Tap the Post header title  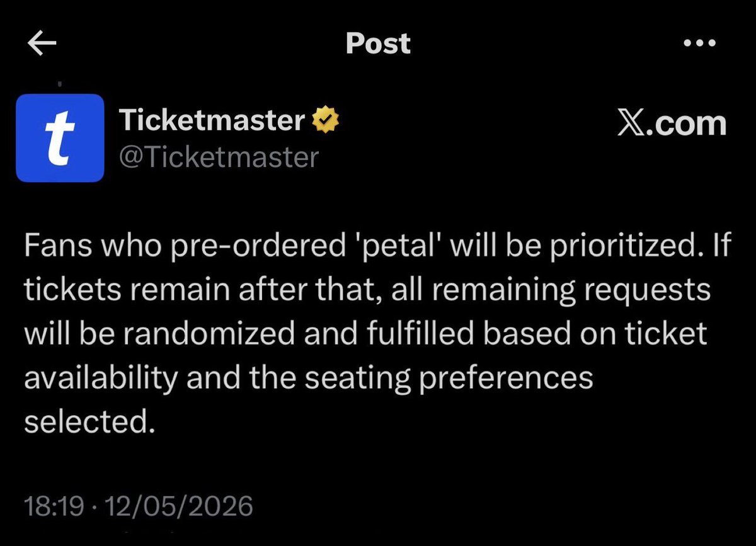click(378, 43)
